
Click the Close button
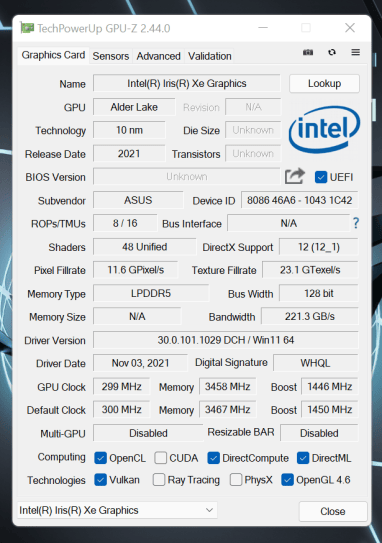(x=333, y=511)
